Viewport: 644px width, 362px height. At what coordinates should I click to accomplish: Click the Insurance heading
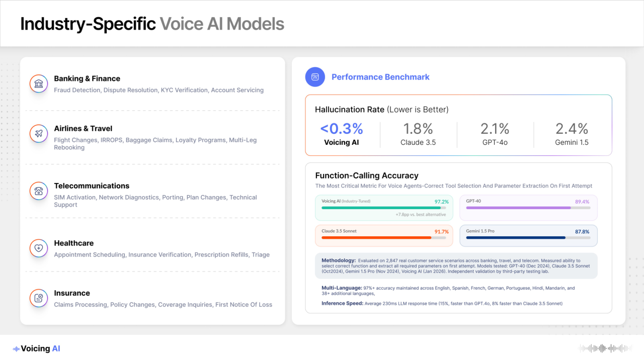(x=72, y=293)
